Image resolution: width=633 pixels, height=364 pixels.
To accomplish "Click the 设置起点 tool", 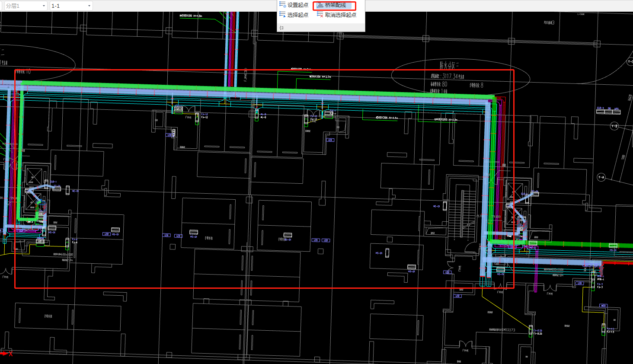I will click(294, 5).
